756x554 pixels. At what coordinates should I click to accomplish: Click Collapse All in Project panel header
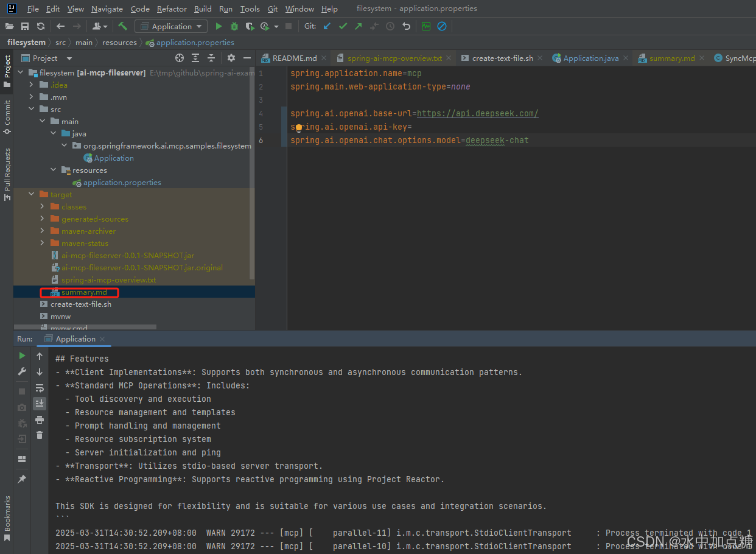tap(211, 58)
